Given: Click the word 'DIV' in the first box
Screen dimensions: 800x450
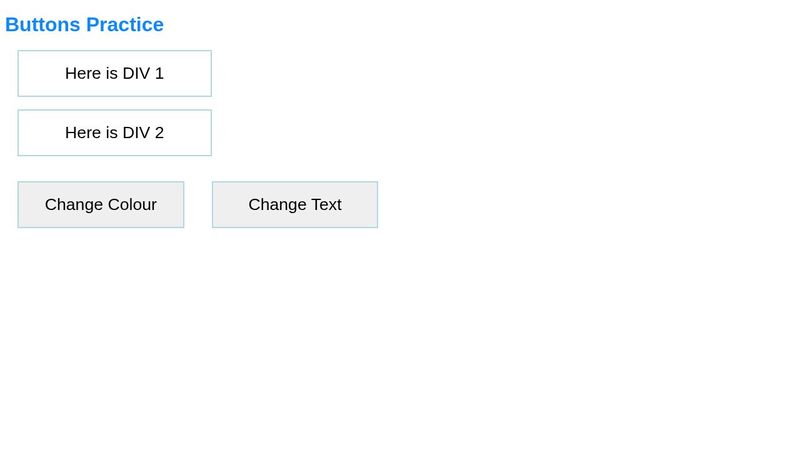Looking at the screenshot, I should coord(136,74).
